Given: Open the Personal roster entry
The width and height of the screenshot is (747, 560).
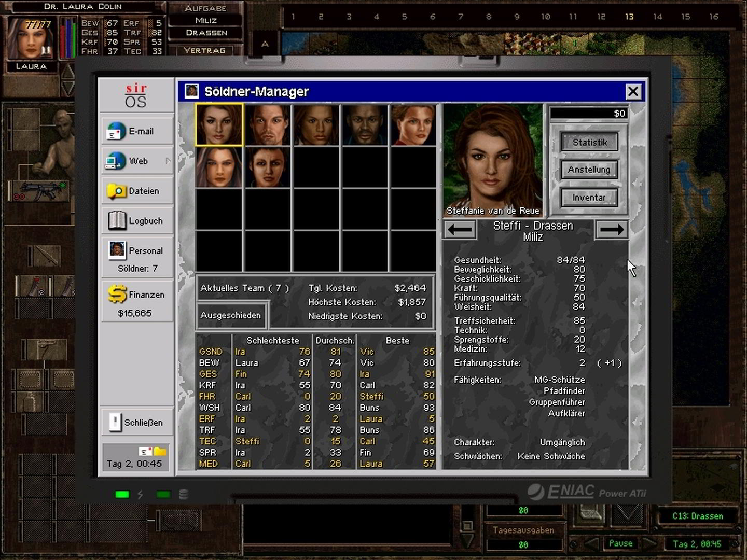Looking at the screenshot, I should pos(137,251).
